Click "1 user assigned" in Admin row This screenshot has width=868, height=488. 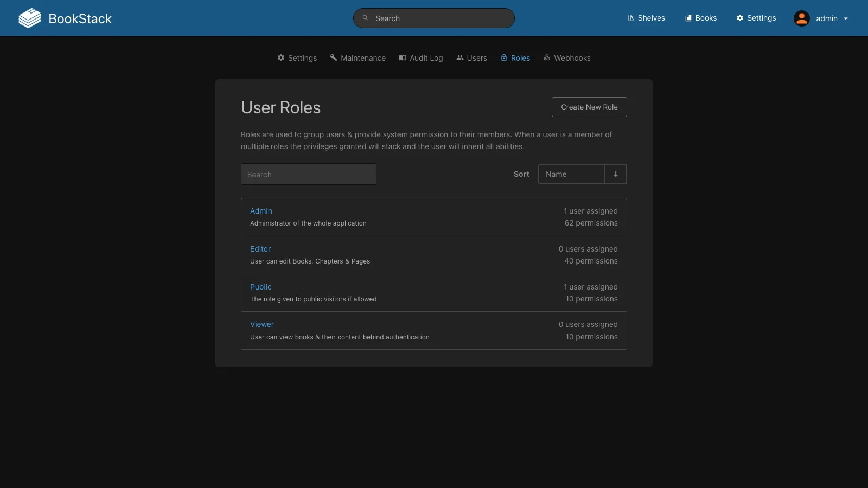[591, 211]
